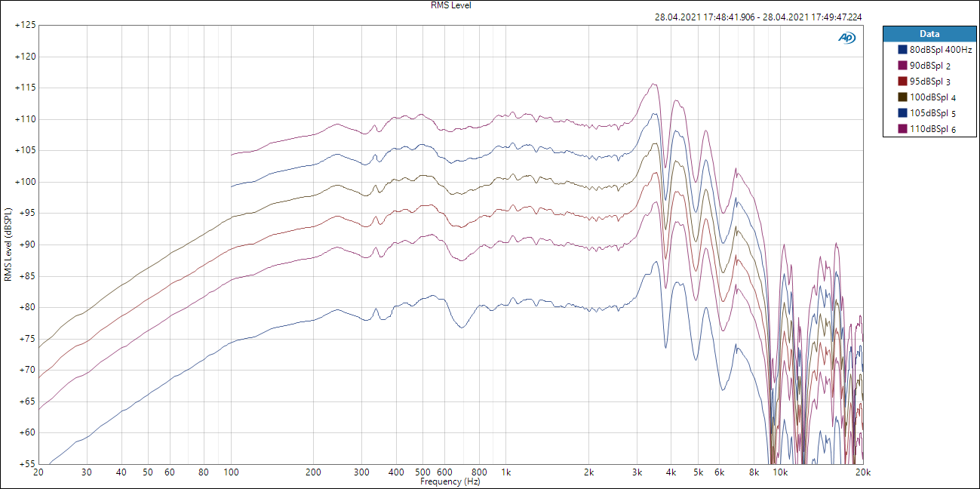Screen dimensions: 980x489
Task: Select the 95dBSpl 3 legend color swatch
Action: tap(902, 81)
